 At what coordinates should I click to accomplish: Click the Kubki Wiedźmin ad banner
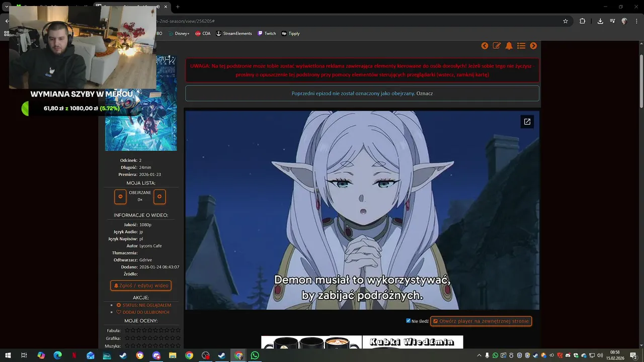(x=362, y=342)
